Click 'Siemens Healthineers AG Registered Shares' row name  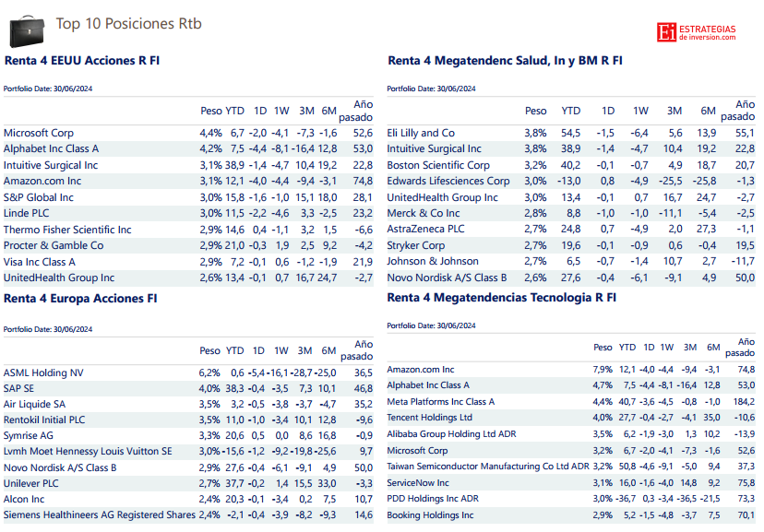(x=100, y=515)
